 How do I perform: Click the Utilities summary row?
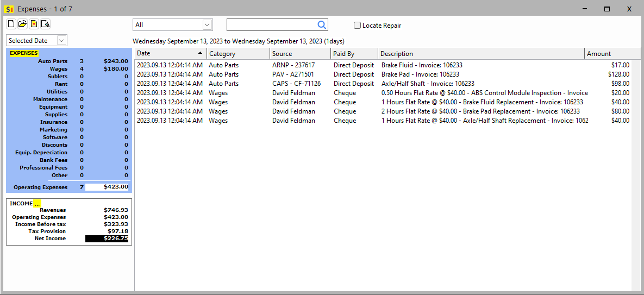(69, 91)
